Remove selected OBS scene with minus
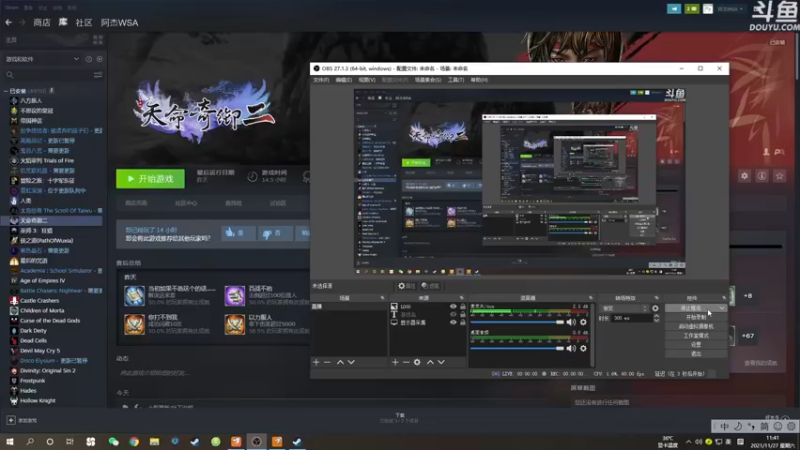 327,362
